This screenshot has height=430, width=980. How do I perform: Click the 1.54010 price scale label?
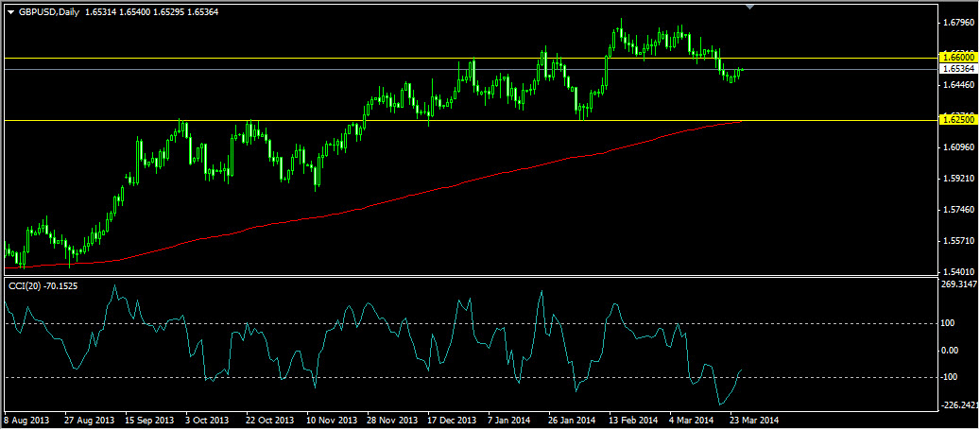point(958,272)
